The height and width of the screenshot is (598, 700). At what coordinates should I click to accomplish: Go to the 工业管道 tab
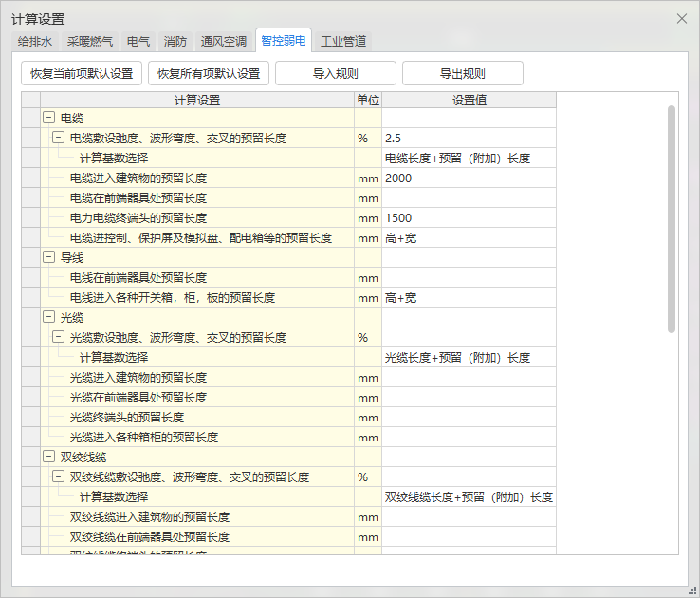click(343, 42)
